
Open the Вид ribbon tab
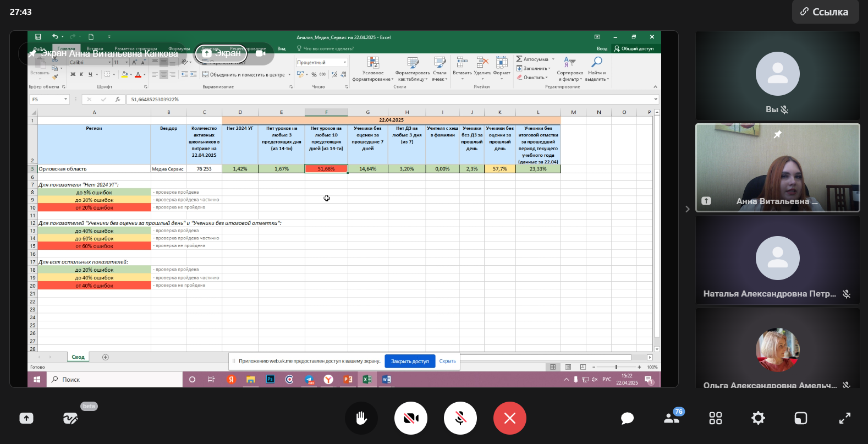[281, 49]
